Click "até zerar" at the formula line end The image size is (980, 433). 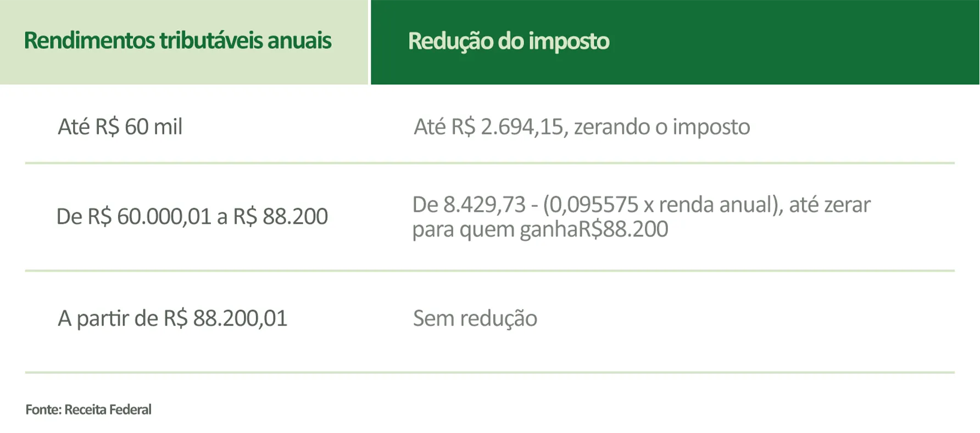[x=829, y=205]
